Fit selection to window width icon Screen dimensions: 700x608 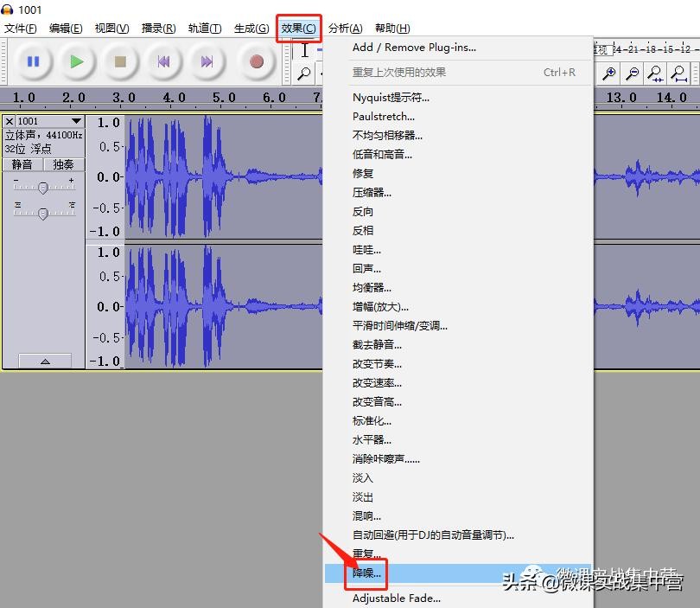(656, 74)
